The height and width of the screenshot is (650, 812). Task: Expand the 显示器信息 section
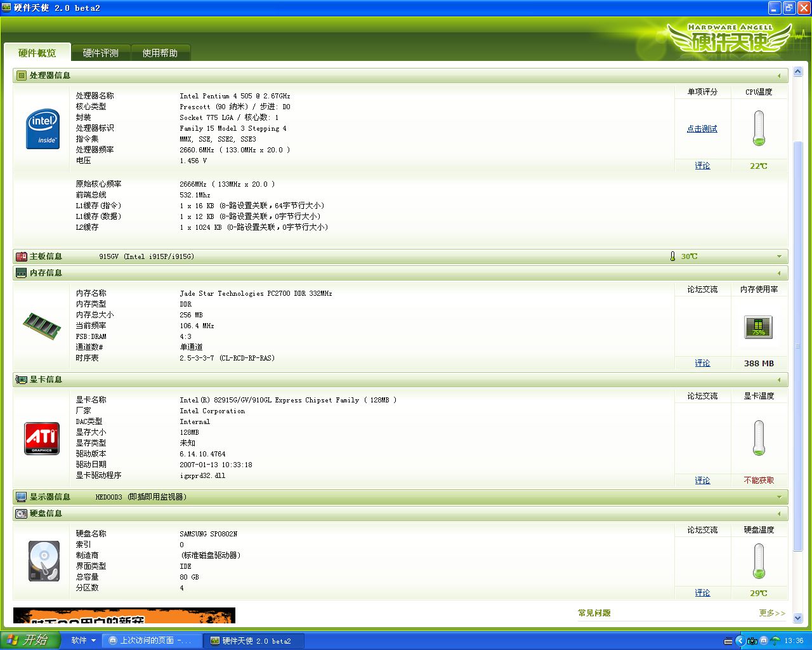(779, 497)
